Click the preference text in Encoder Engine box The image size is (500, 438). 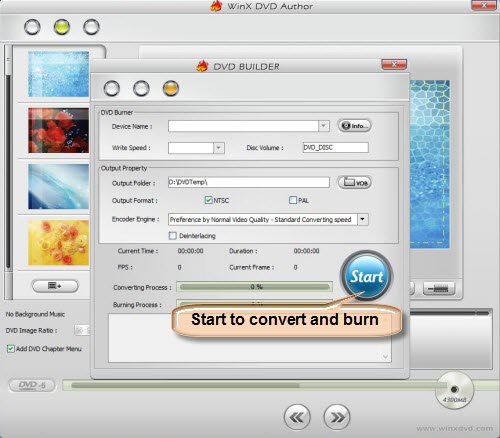point(260,219)
